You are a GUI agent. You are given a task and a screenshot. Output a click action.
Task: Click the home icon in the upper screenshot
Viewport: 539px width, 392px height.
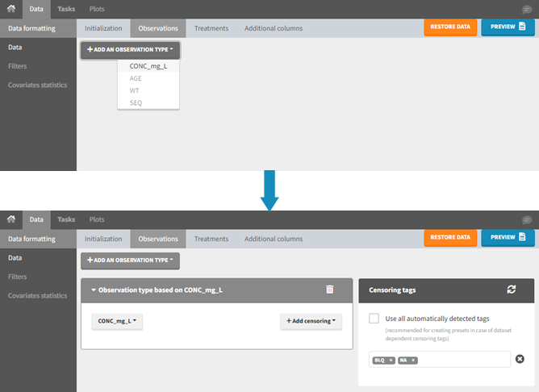[x=11, y=10]
